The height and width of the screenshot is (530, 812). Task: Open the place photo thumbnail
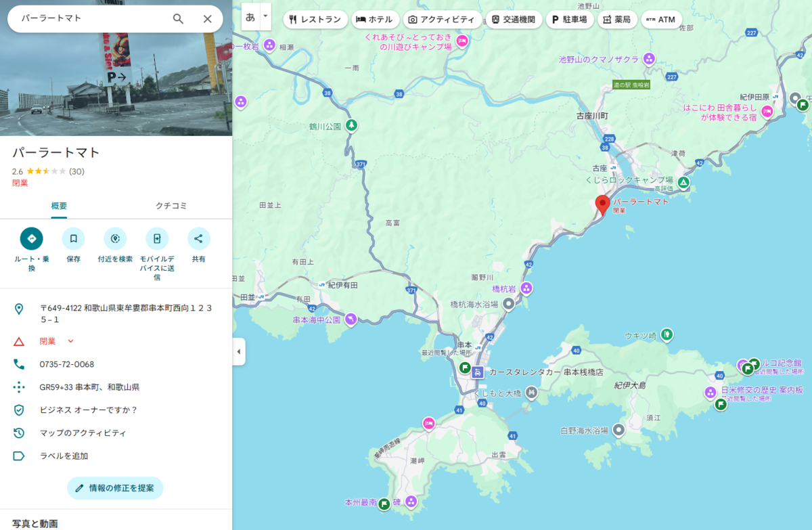[x=116, y=68]
